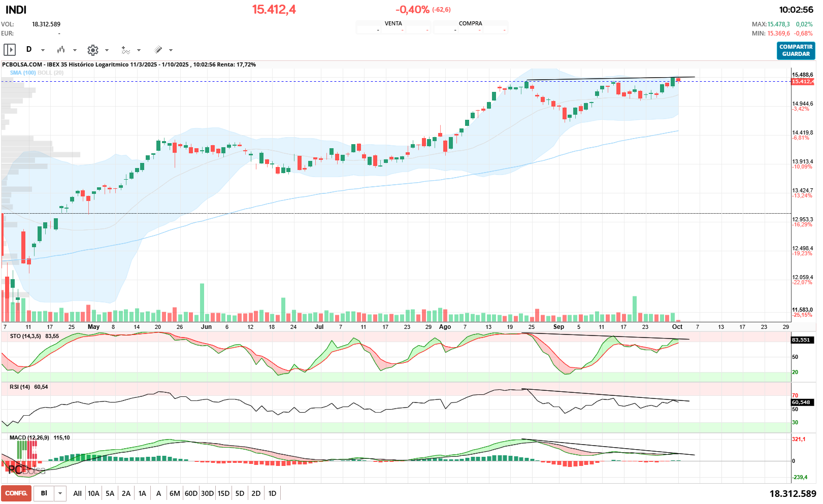
Task: Click the 83,551 stochastic value tag
Action: pyautogui.click(x=801, y=340)
